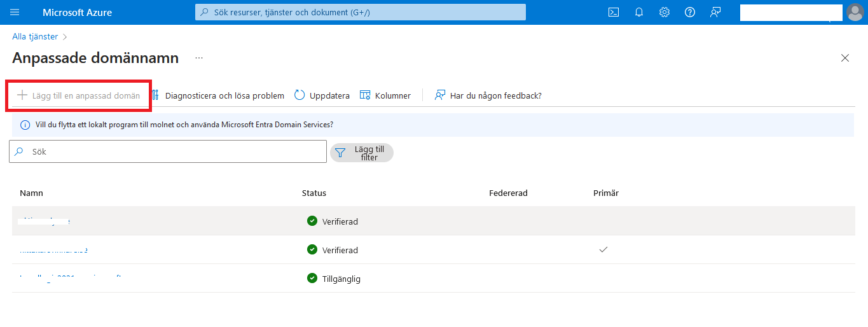Close the Anpassade domännamn blade
Viewport: 868px width, 327px height.
(x=845, y=58)
